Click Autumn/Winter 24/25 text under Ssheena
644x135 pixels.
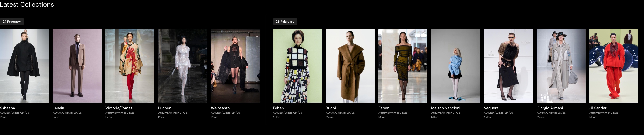coord(14,113)
